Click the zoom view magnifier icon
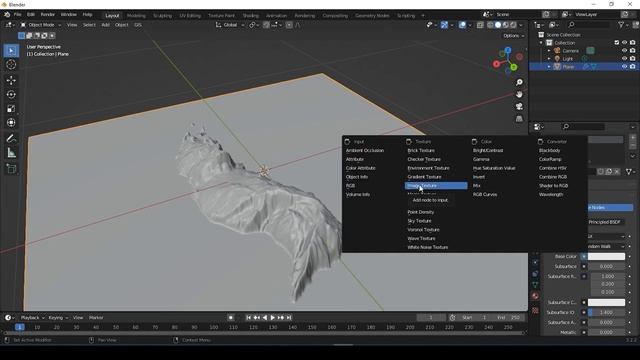 pyautogui.click(x=519, y=82)
